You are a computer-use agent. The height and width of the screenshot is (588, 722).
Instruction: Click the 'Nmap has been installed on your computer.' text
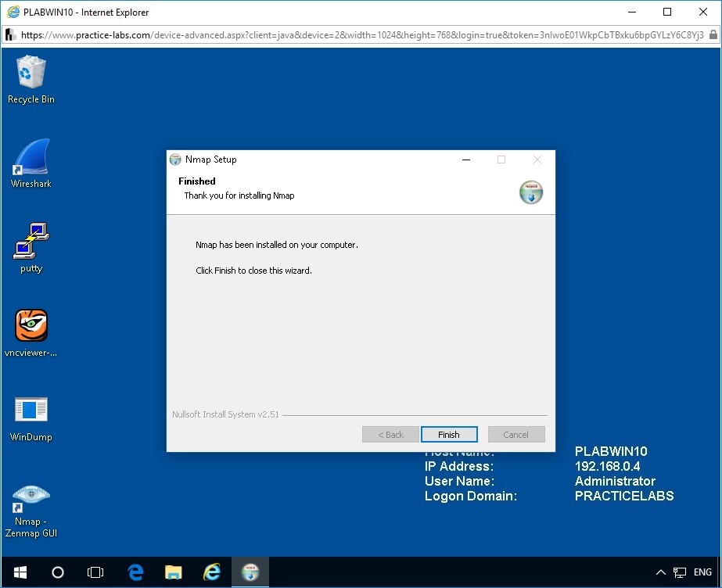pos(277,245)
